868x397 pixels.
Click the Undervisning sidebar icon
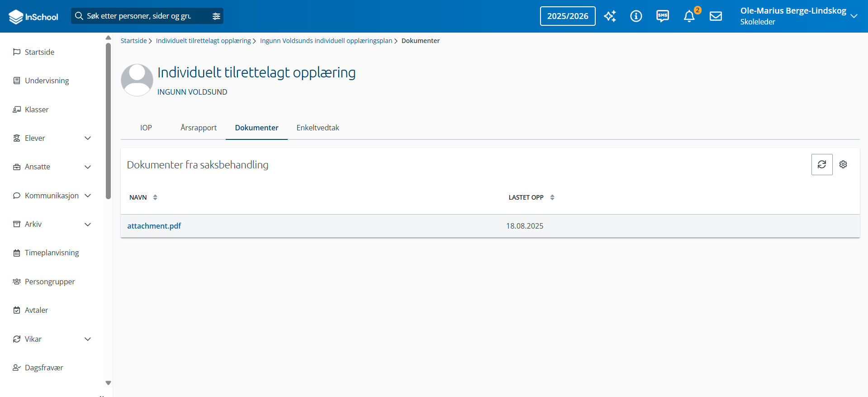point(17,81)
